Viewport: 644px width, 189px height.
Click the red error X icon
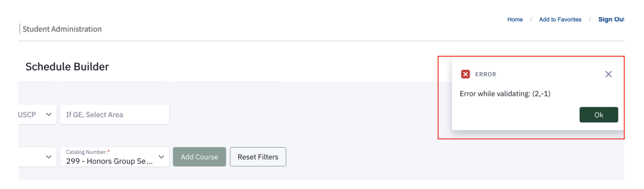[x=465, y=74]
